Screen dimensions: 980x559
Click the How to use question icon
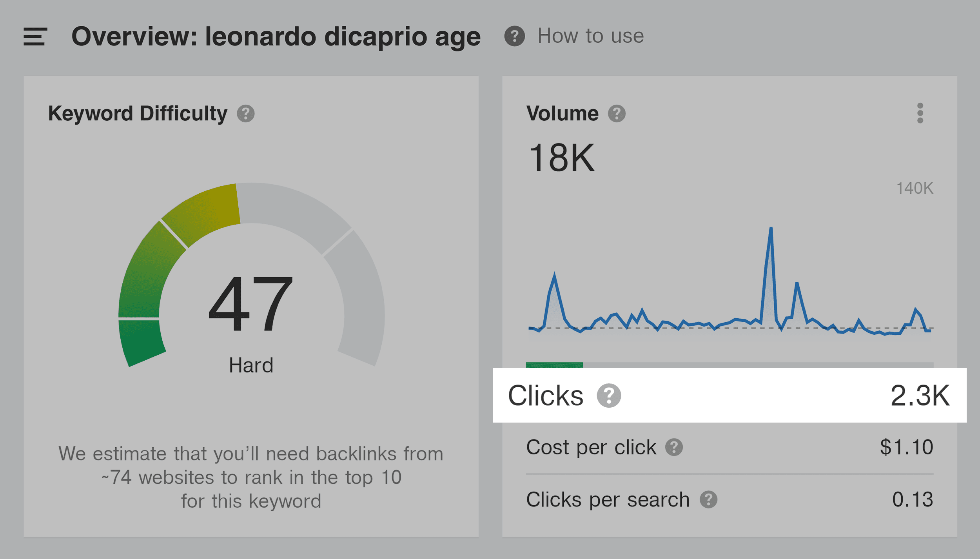[514, 36]
